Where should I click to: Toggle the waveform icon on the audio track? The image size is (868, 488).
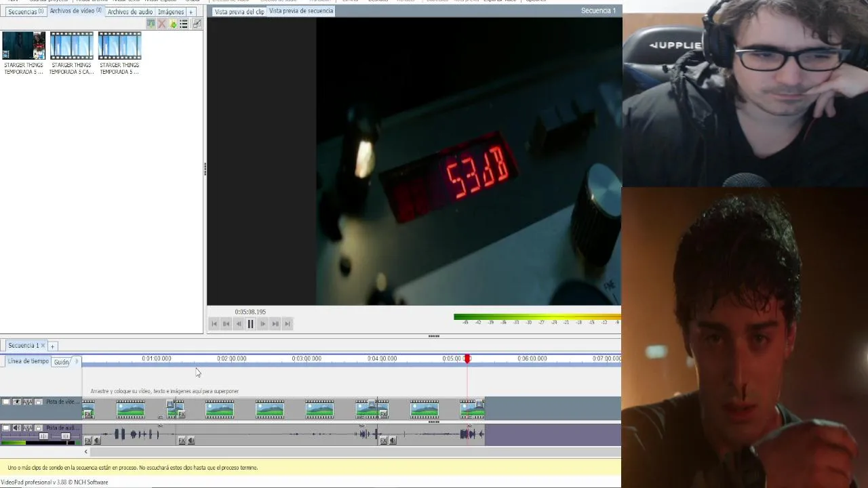pos(28,428)
